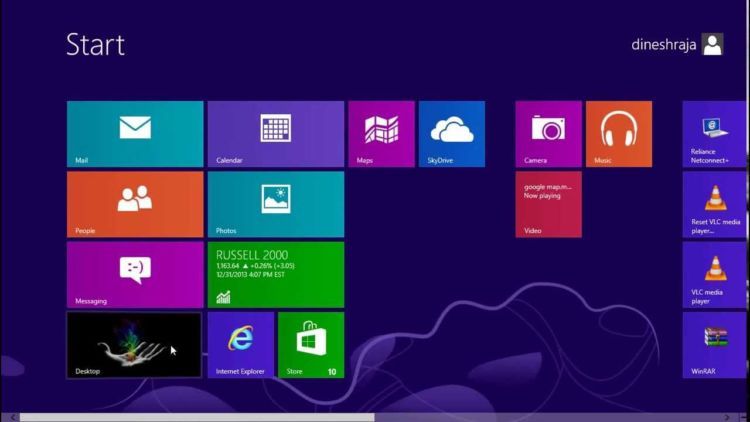Open the Music tile

618,134
